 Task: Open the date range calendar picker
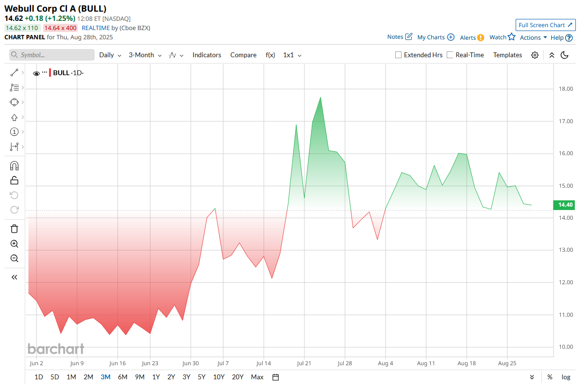275,377
